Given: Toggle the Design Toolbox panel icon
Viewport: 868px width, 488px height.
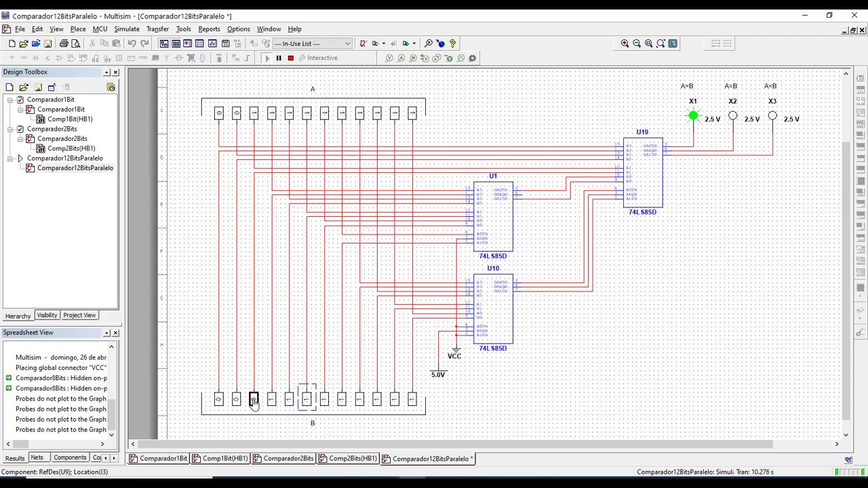Looking at the screenshot, I should pyautogui.click(x=164, y=43).
